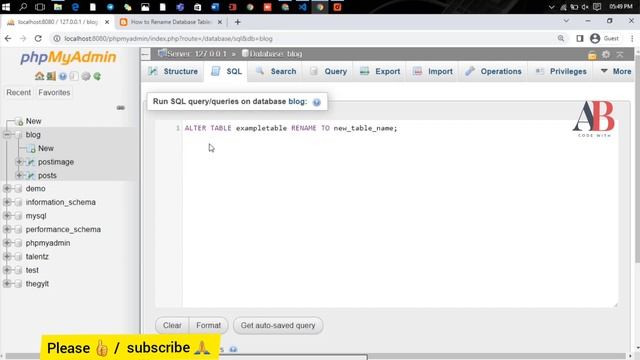Expand the posts table node
The height and width of the screenshot is (360, 640).
pos(19,176)
